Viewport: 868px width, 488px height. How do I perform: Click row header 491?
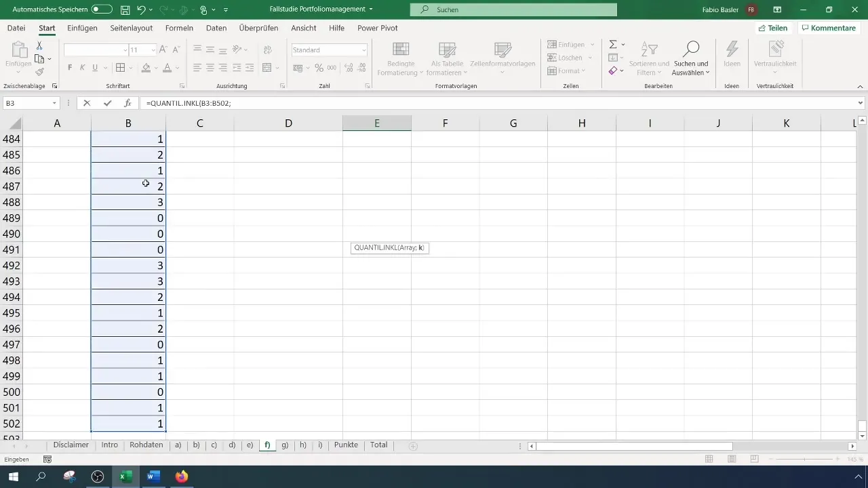(12, 249)
